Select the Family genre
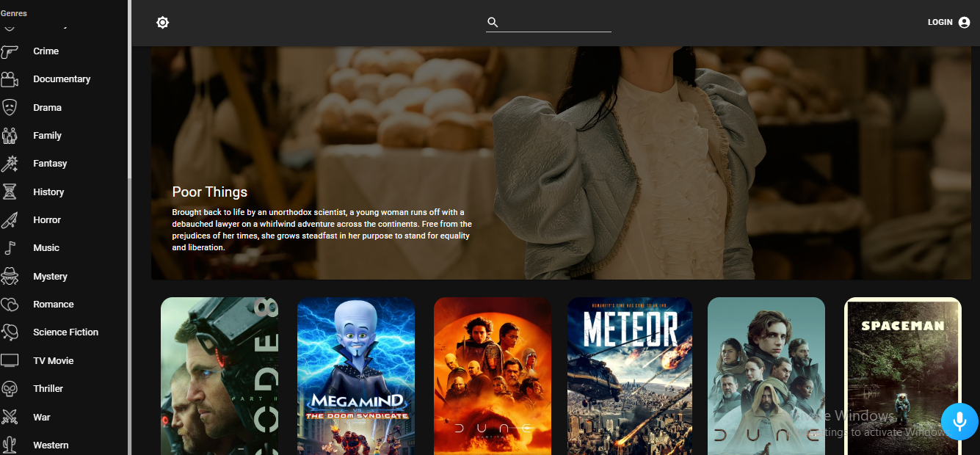The image size is (980, 455). [x=47, y=136]
